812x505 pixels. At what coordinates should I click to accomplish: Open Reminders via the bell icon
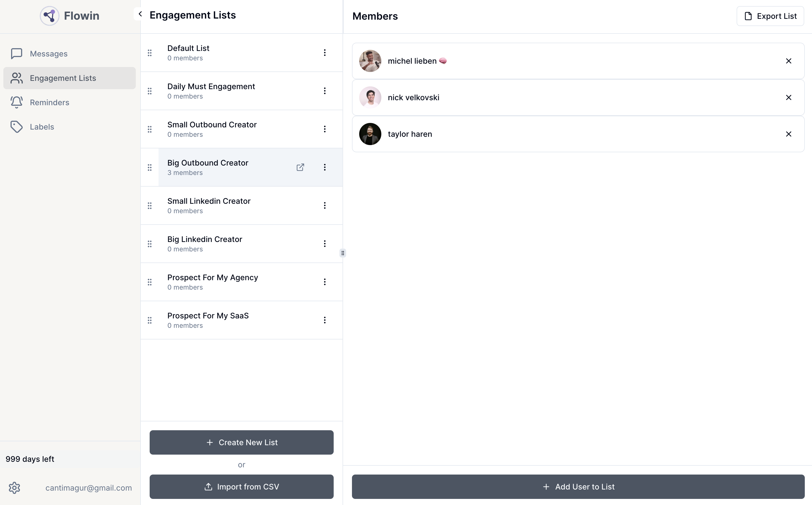16,102
